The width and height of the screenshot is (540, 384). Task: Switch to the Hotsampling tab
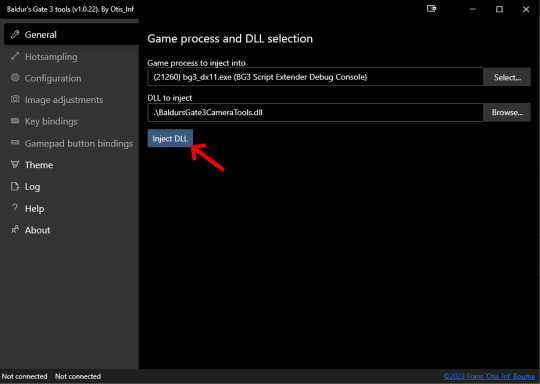pyautogui.click(x=71, y=56)
